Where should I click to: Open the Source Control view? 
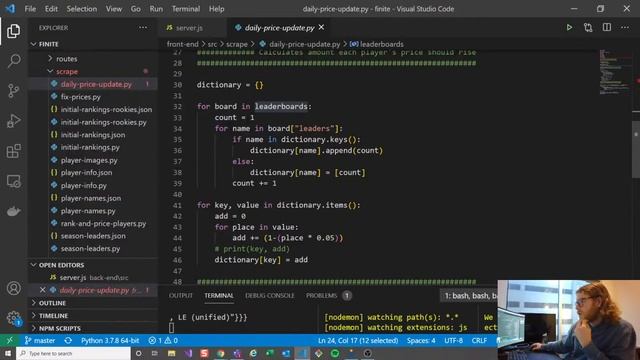tap(13, 91)
